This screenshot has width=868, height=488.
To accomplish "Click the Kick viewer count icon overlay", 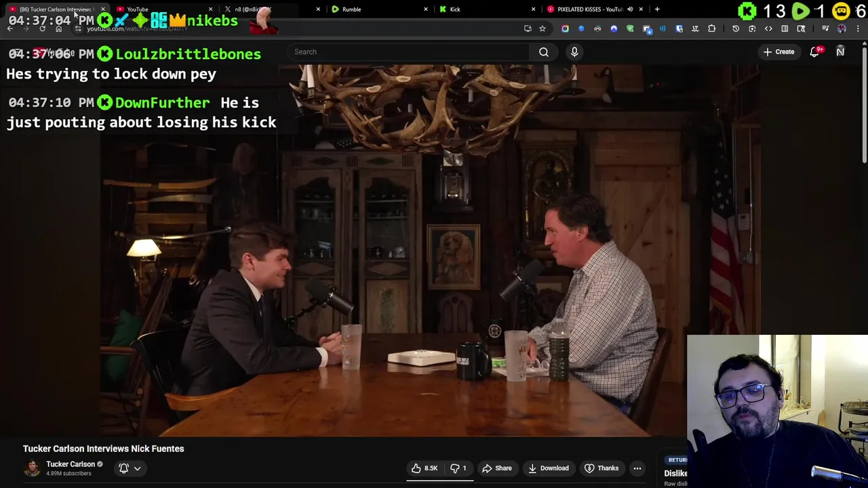I will tap(747, 11).
